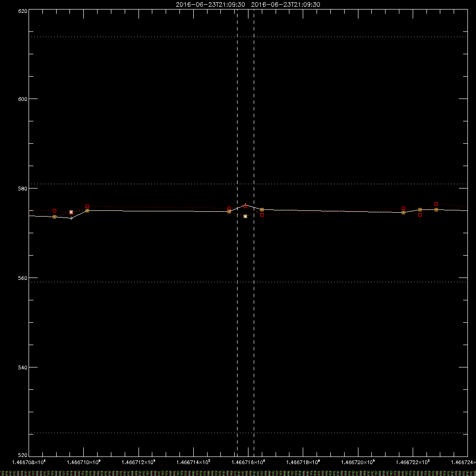The height and width of the screenshot is (476, 476).
Task: Click the dotted horizontal line just below 560
Action: [248, 282]
